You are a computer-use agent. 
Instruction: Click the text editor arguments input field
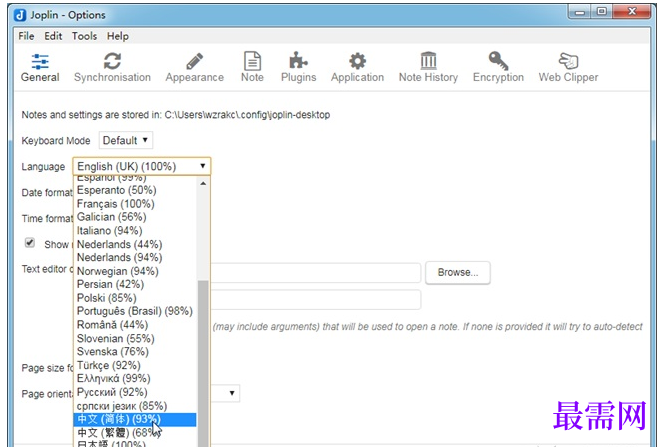point(316,300)
